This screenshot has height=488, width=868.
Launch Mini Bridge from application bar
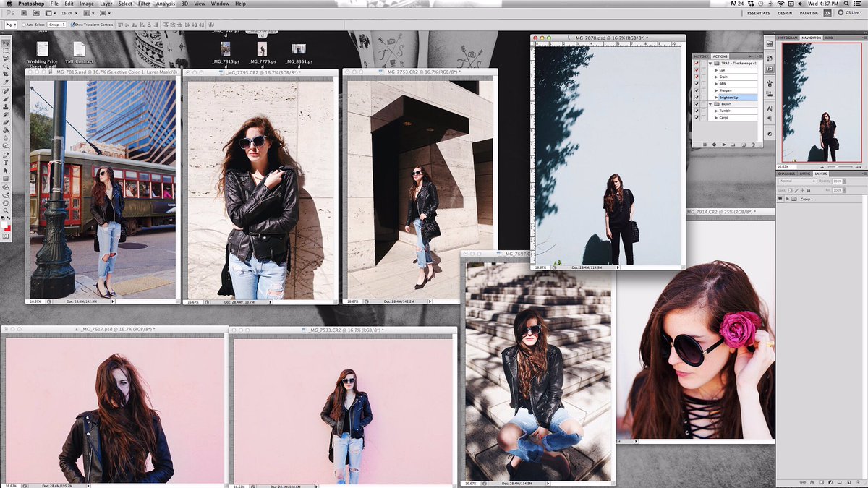pyautogui.click(x=36, y=13)
